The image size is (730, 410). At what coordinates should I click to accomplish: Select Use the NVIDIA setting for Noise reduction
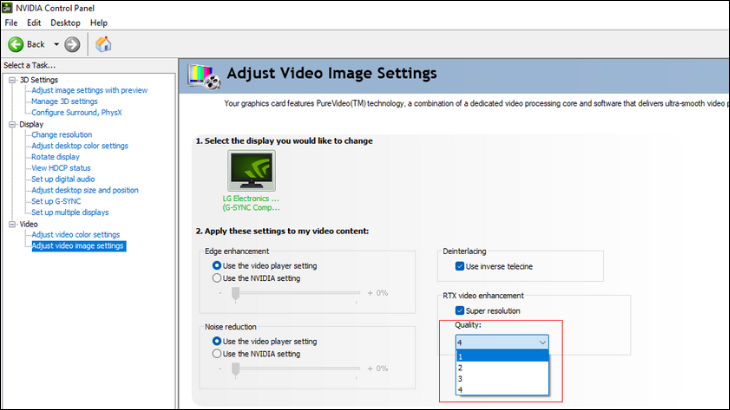[x=217, y=354]
